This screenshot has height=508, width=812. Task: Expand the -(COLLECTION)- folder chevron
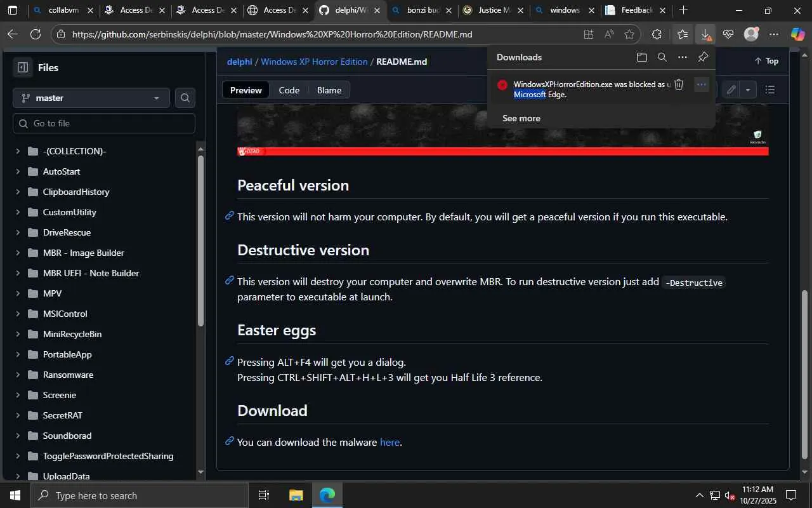18,151
